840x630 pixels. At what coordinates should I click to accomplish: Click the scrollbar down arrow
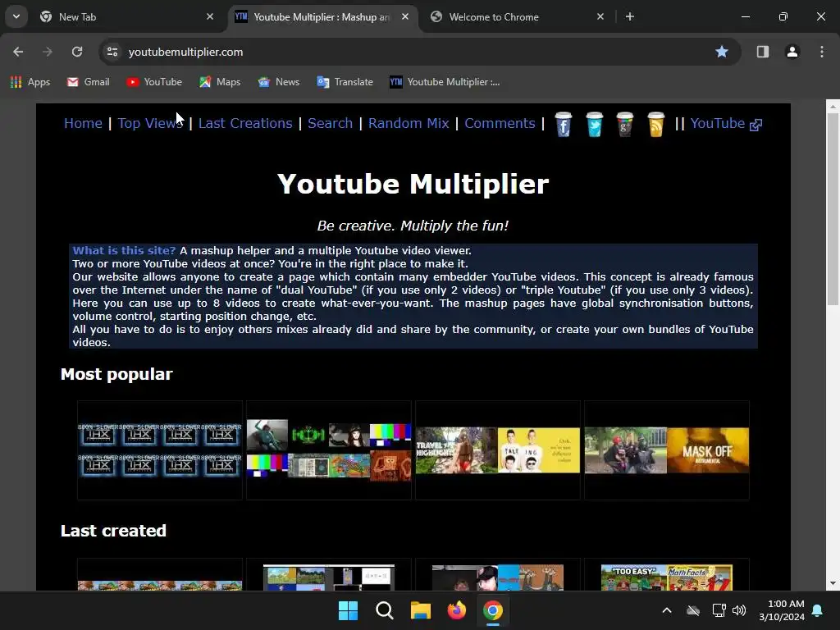click(x=833, y=583)
